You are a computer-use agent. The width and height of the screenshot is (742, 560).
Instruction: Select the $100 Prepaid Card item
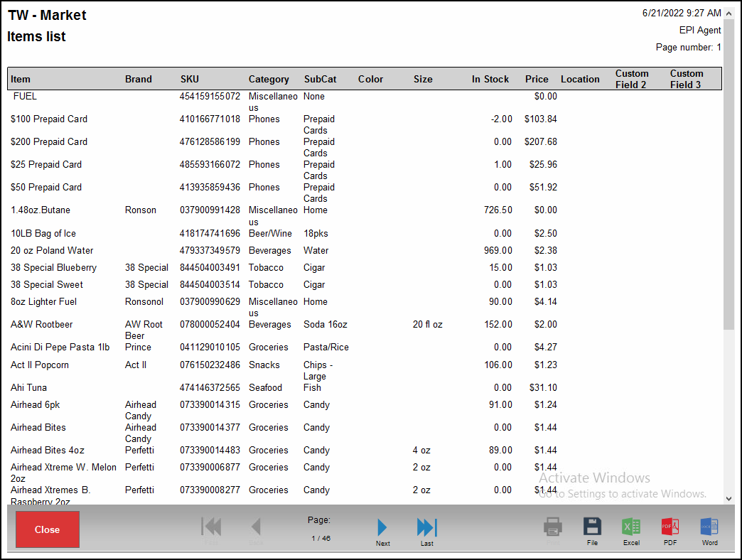49,119
